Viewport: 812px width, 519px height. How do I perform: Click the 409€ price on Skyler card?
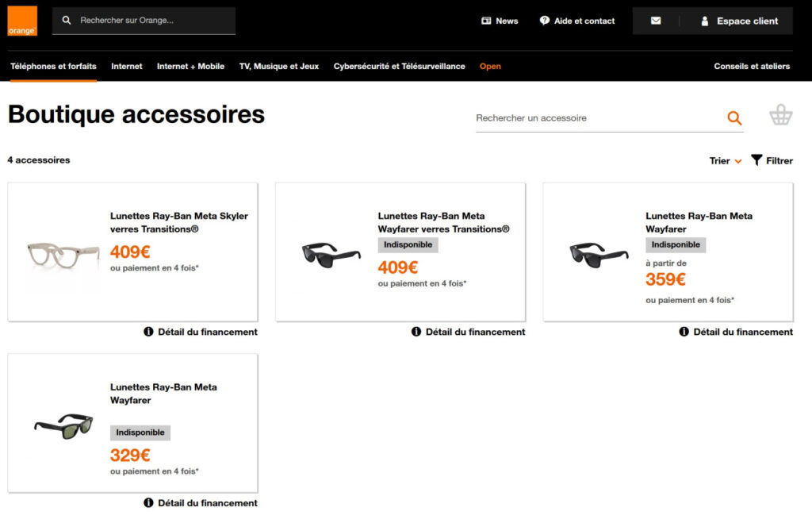130,252
